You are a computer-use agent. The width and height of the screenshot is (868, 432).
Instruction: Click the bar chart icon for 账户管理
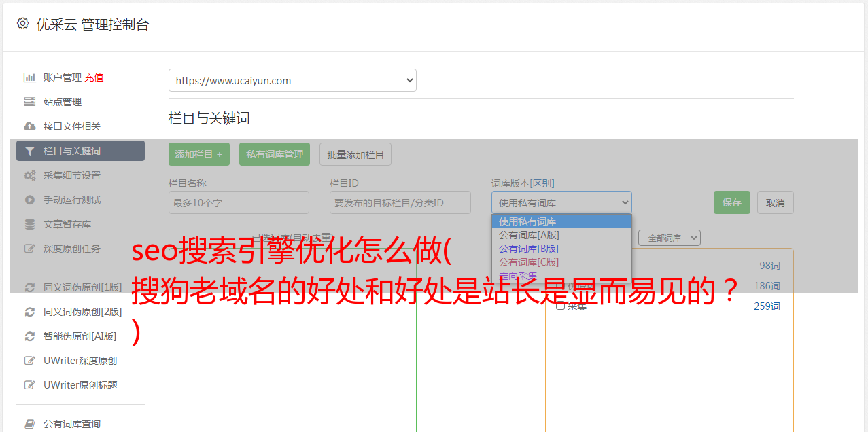[29, 77]
